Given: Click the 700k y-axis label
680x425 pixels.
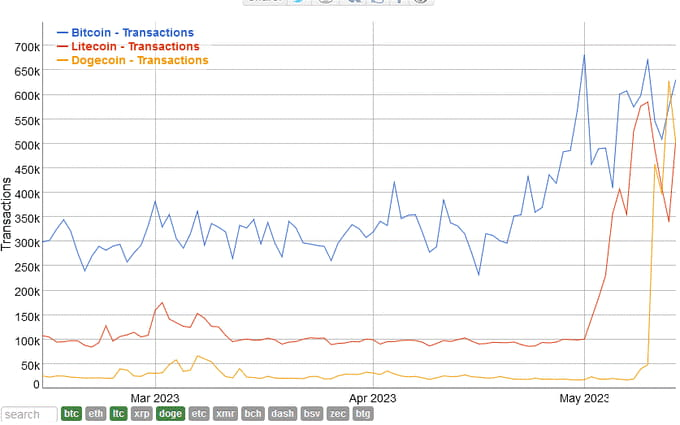Looking at the screenshot, I should coord(27,46).
